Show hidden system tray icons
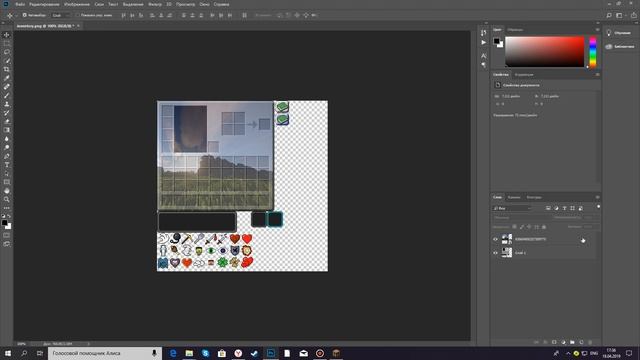 coord(568,353)
